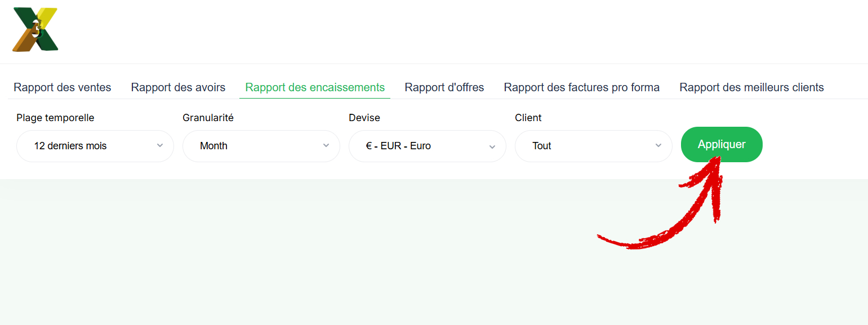View the Rapport des meilleurs clients tab

click(751, 87)
